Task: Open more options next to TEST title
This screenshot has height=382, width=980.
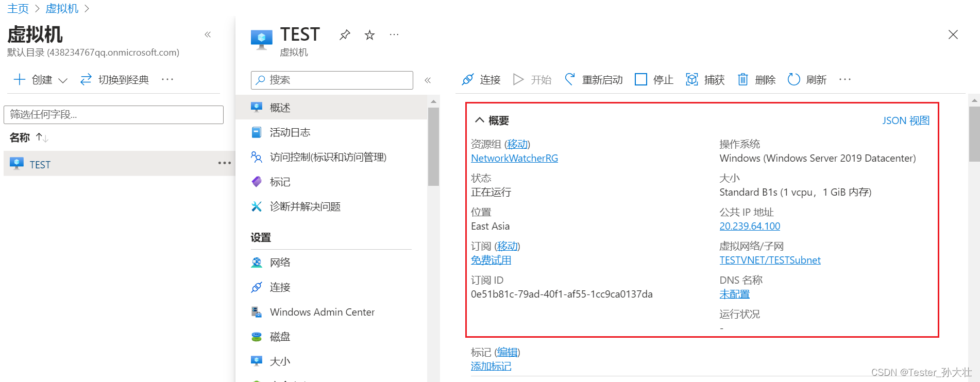Action: pyautogui.click(x=394, y=34)
